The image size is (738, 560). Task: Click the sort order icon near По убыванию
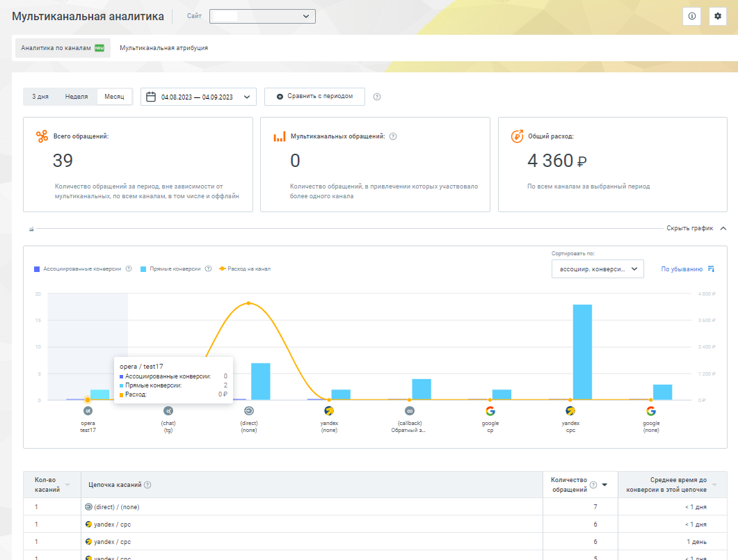711,269
